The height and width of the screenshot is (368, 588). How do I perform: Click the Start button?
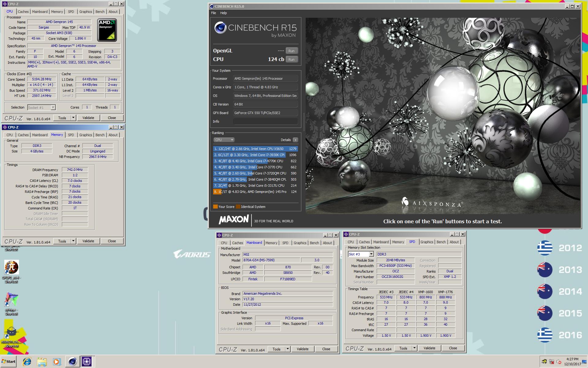coord(9,362)
